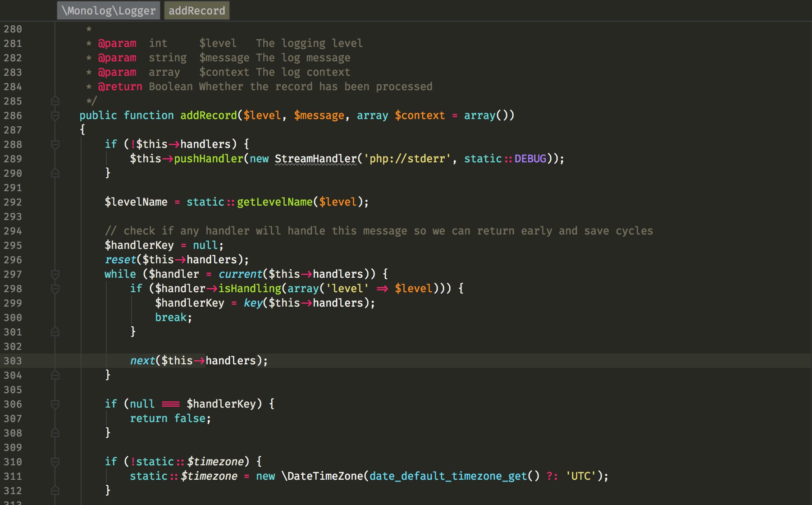Collapse the fold marker at line 312
The height and width of the screenshot is (505, 812).
coord(55,491)
